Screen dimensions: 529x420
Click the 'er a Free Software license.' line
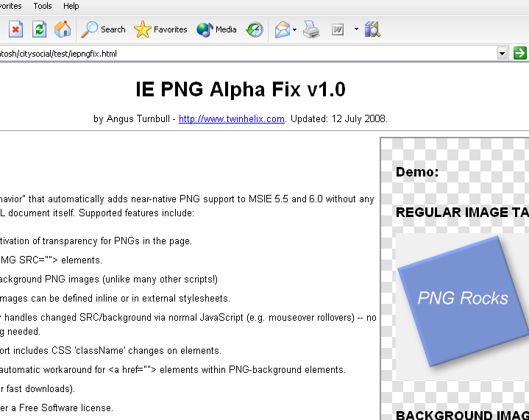57,408
